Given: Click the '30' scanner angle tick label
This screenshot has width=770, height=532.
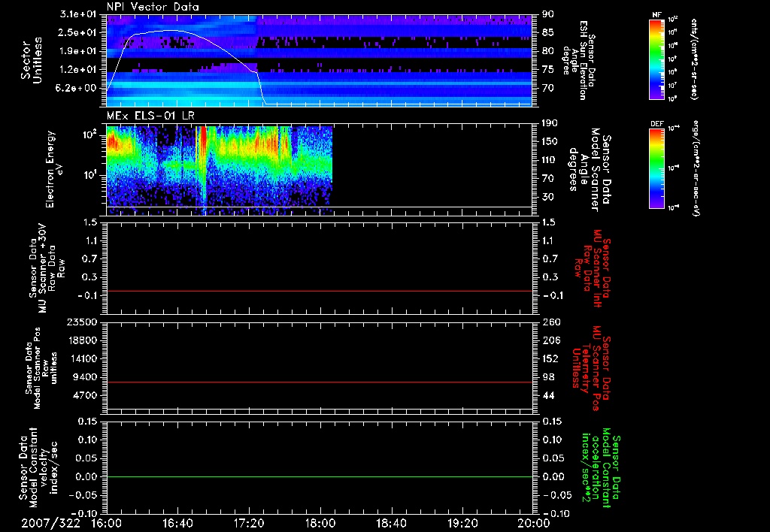Looking at the screenshot, I should coord(547,197).
